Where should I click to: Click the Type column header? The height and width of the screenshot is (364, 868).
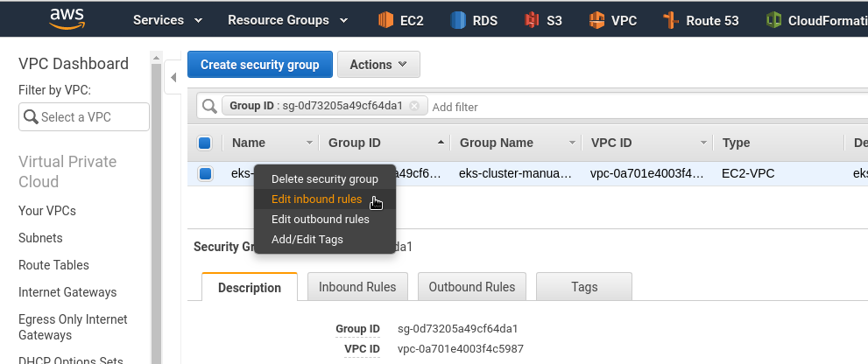click(x=736, y=143)
